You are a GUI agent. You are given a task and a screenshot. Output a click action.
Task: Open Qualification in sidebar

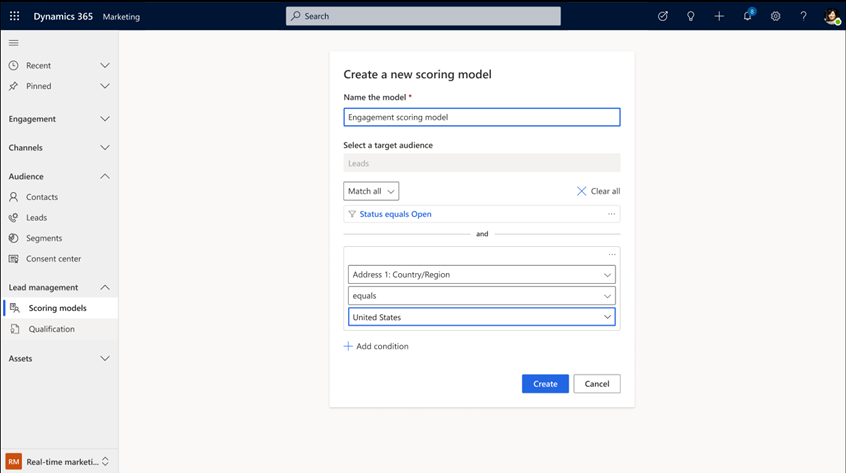51,329
